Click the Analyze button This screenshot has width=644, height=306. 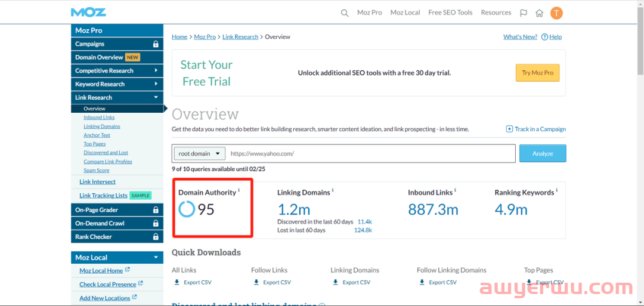pyautogui.click(x=543, y=154)
